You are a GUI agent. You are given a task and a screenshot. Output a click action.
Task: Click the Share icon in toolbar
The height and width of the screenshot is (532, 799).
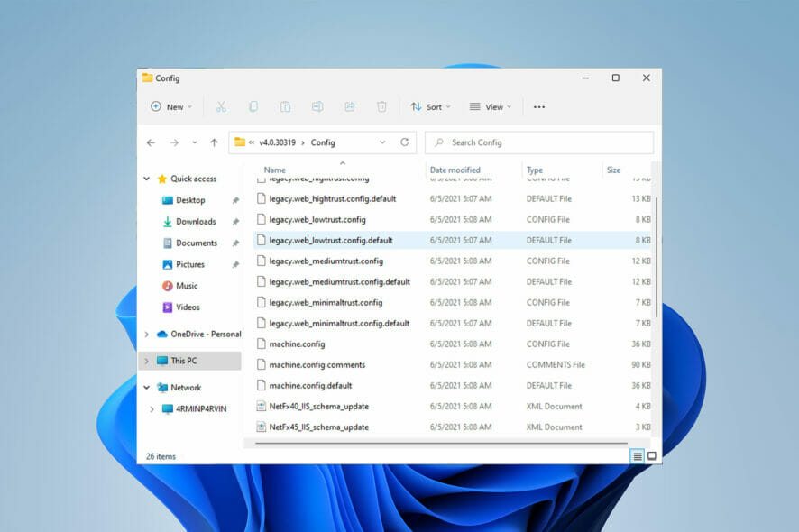[x=350, y=106]
